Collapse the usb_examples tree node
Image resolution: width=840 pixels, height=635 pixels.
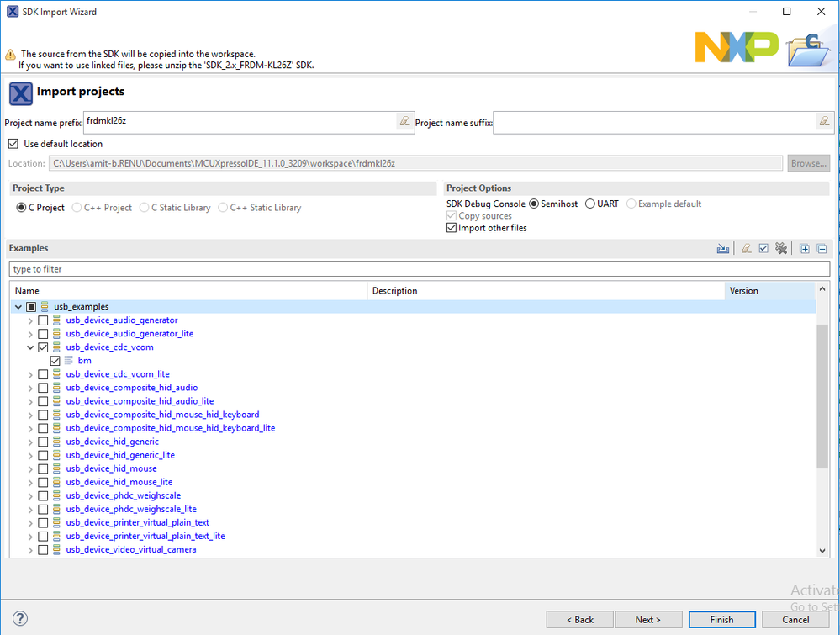tap(18, 306)
